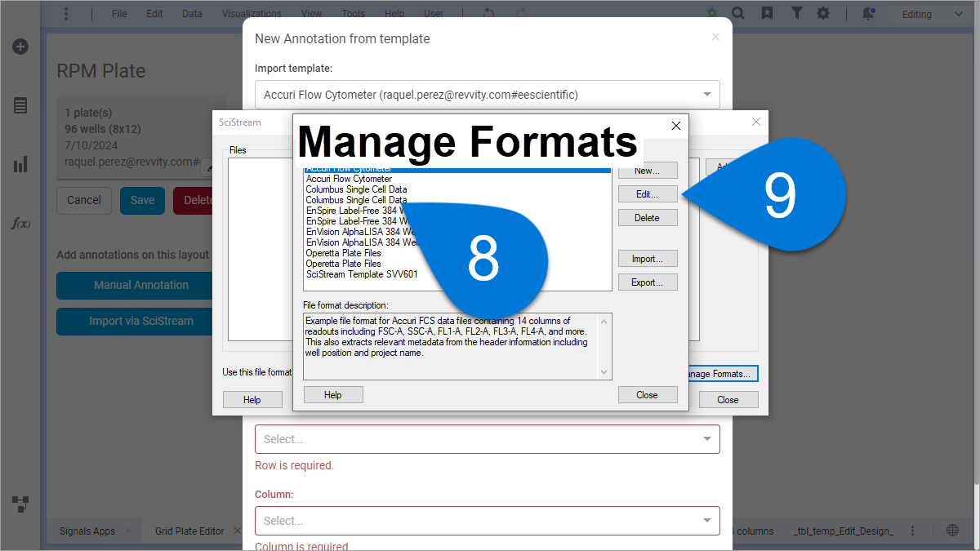Close the Signals Apps tab with its x
The width and height of the screenshot is (980, 551).
pos(127,531)
